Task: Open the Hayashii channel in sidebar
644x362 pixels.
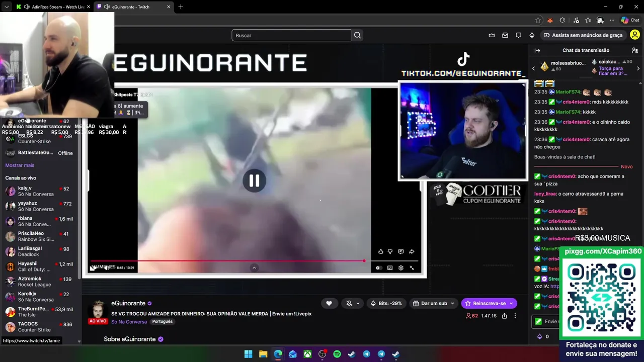Action: click(x=40, y=266)
